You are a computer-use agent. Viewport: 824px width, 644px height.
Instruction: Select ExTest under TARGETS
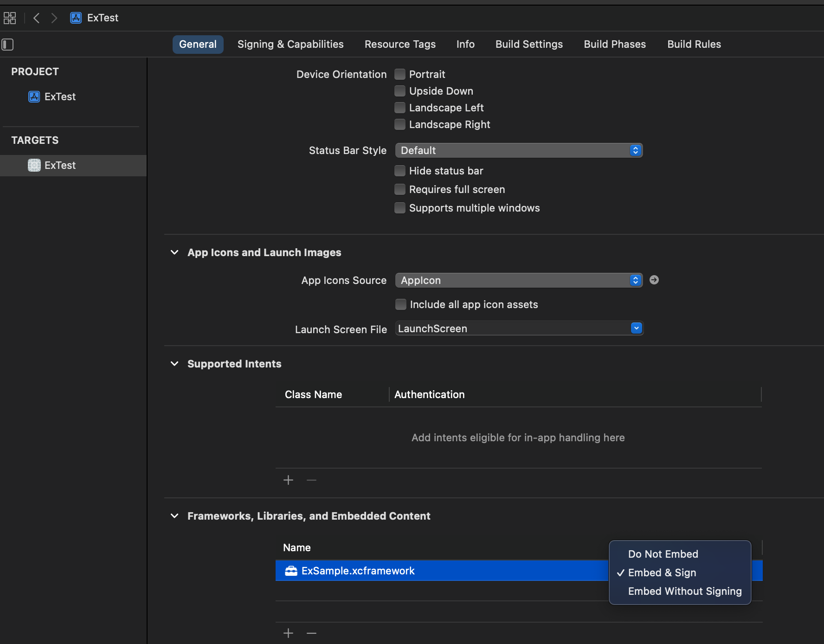coord(73,165)
